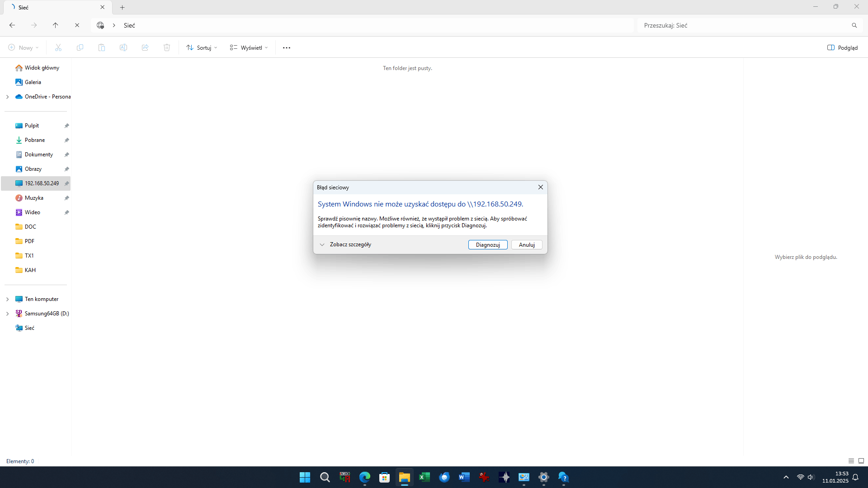
Task: Navigate back with the left arrow
Action: (12, 25)
